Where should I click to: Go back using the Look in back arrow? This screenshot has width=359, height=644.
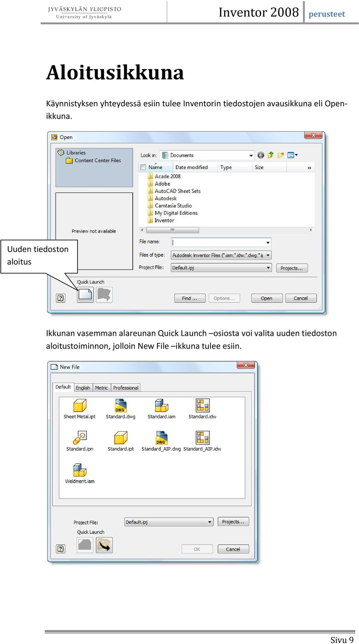(261, 155)
